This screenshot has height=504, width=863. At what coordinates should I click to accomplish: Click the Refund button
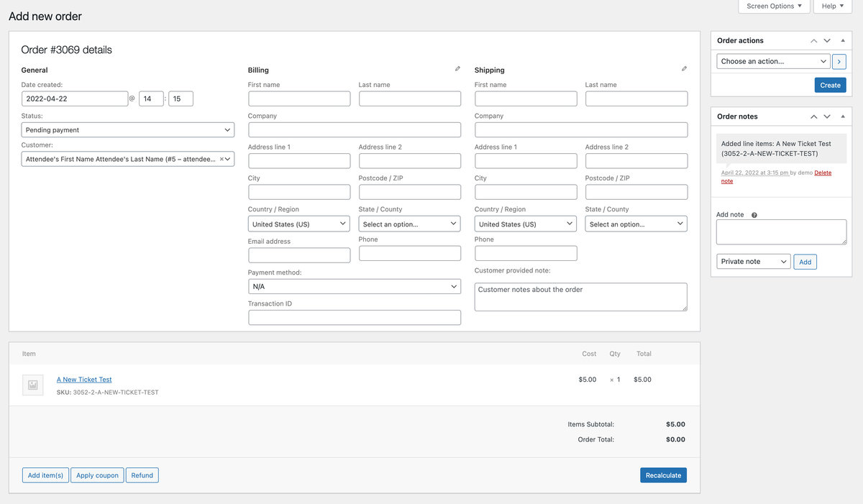(142, 475)
